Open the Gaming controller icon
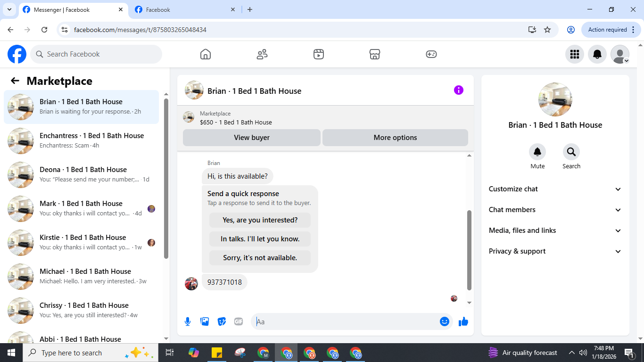Screen dimensions: 644x362 coord(431,54)
